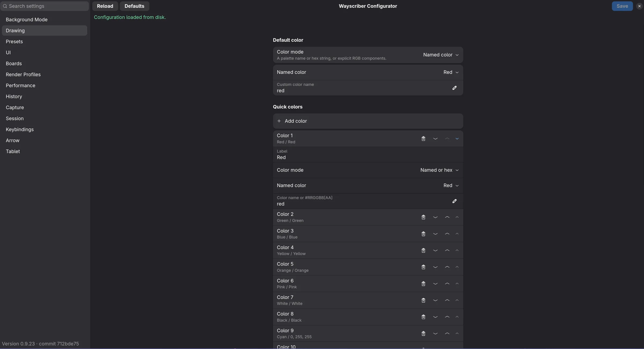This screenshot has width=644, height=349.
Task: Move Color 5 Orange down
Action: point(435,267)
